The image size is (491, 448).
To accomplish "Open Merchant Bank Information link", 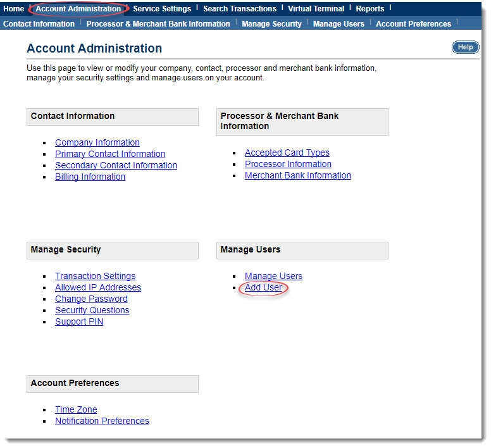I will point(298,176).
